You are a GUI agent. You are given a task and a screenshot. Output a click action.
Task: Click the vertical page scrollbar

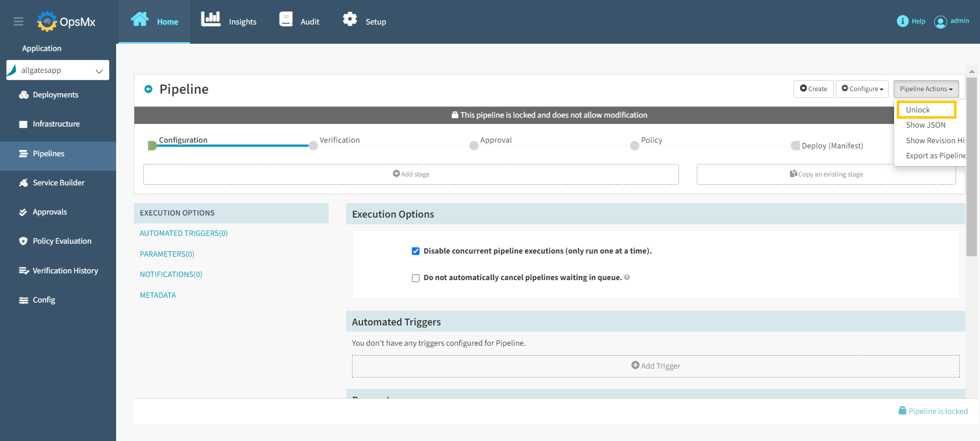click(971, 167)
